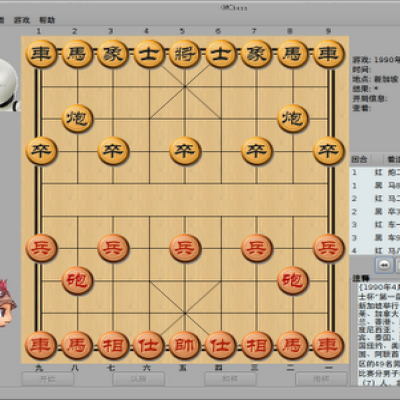Click the 注释 commentary text area

(x=379, y=335)
